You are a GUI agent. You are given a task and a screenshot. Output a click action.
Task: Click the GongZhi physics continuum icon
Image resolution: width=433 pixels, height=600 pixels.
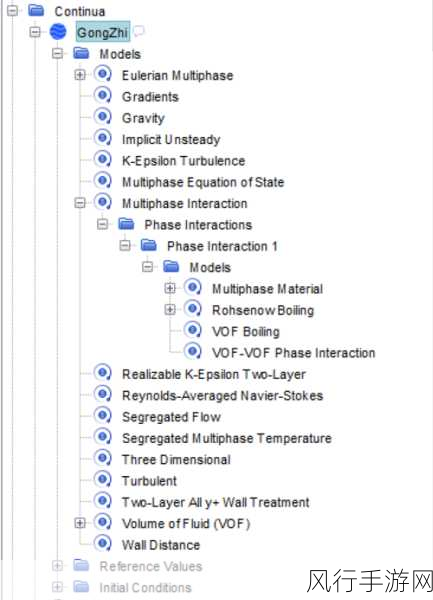tap(58, 32)
